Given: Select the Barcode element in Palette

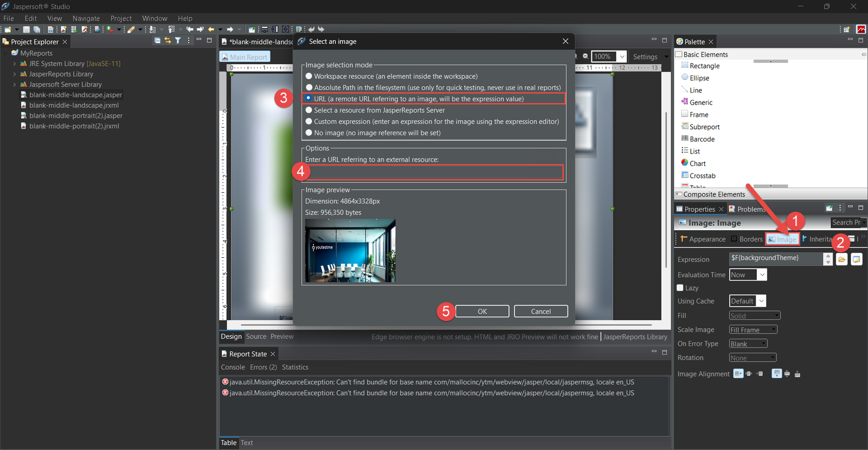Looking at the screenshot, I should [701, 139].
